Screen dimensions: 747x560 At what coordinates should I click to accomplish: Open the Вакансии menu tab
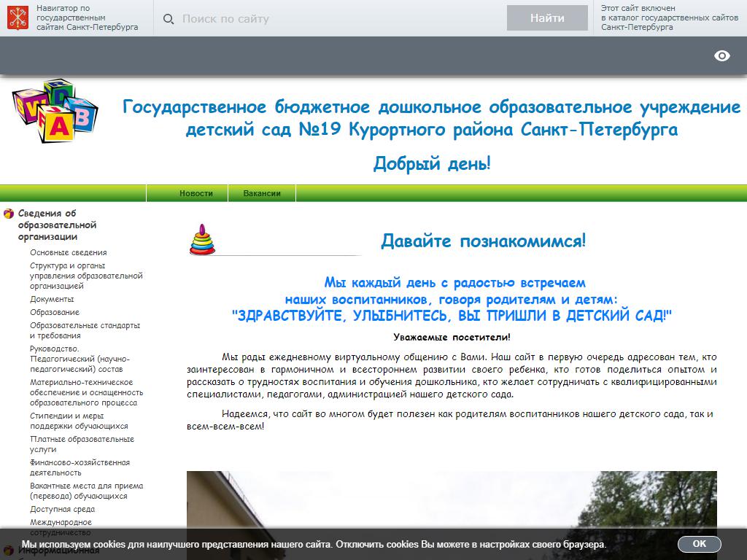tap(261, 193)
